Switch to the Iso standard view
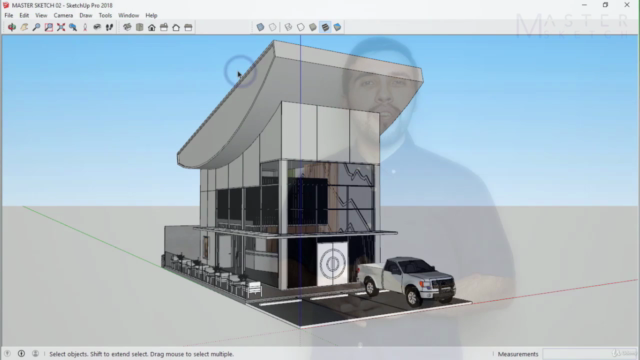The height and width of the screenshot is (360, 640). pyautogui.click(x=127, y=27)
